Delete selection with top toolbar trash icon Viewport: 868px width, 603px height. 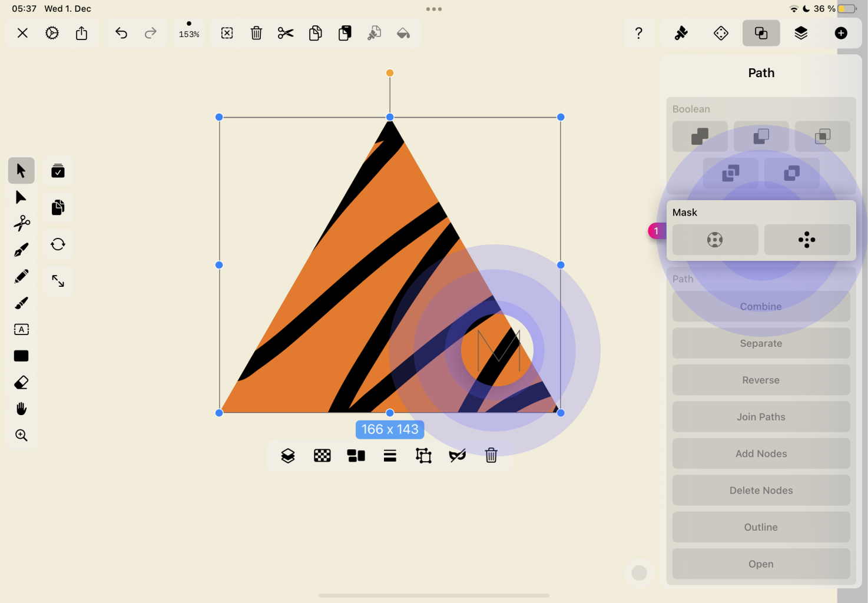coord(256,34)
